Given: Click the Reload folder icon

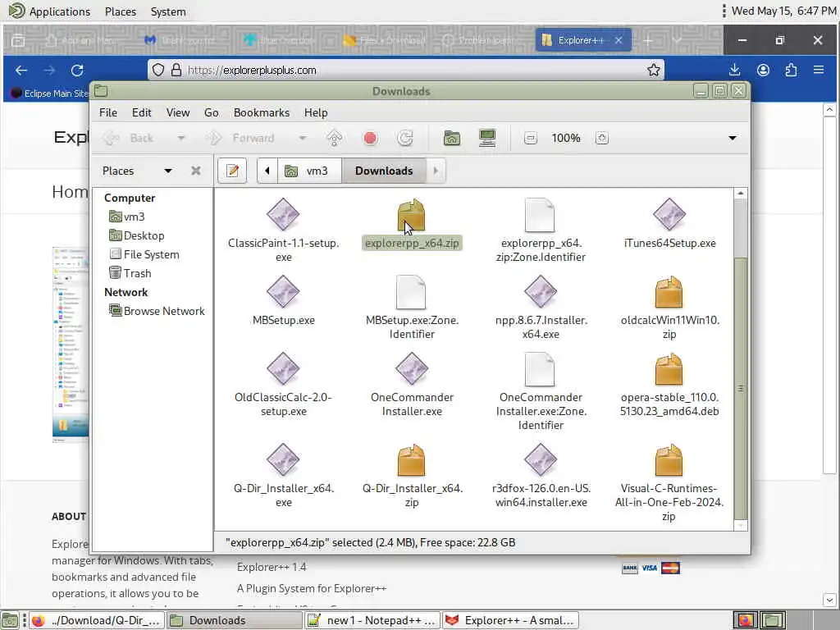Looking at the screenshot, I should (405, 138).
